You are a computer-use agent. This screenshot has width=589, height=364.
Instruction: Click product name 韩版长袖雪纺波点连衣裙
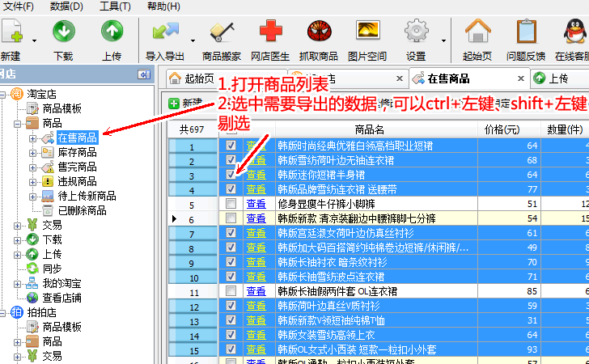tap(331, 277)
